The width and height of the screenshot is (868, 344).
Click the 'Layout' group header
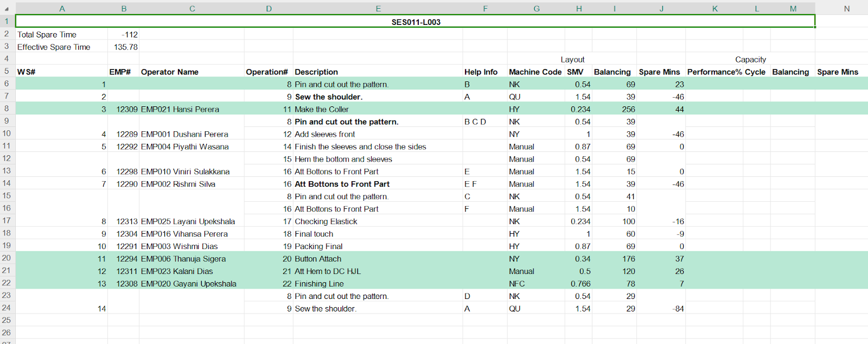pos(572,59)
